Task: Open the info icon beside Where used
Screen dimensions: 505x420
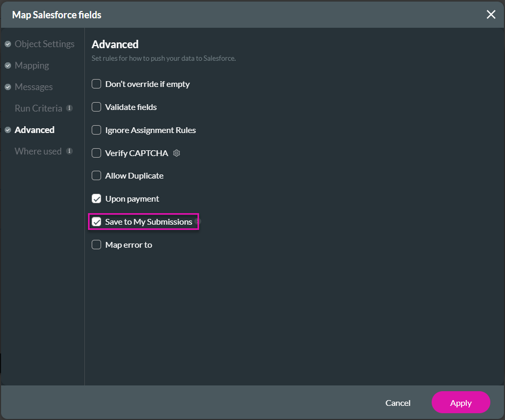Action: (69, 151)
